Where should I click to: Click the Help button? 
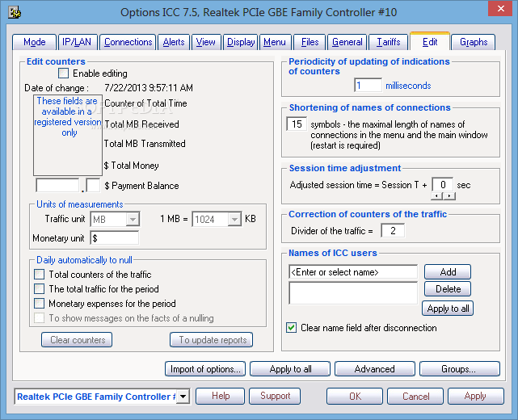click(221, 396)
